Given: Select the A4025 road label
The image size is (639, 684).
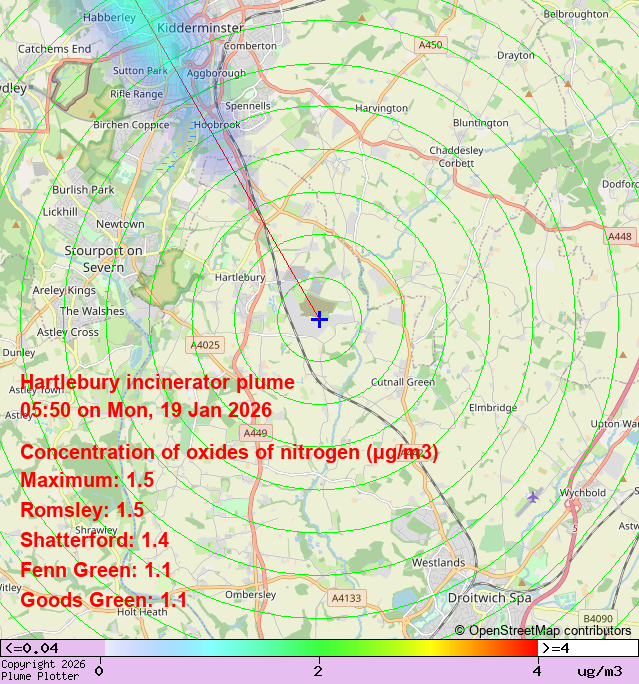Looking at the screenshot, I should pyautogui.click(x=206, y=345).
